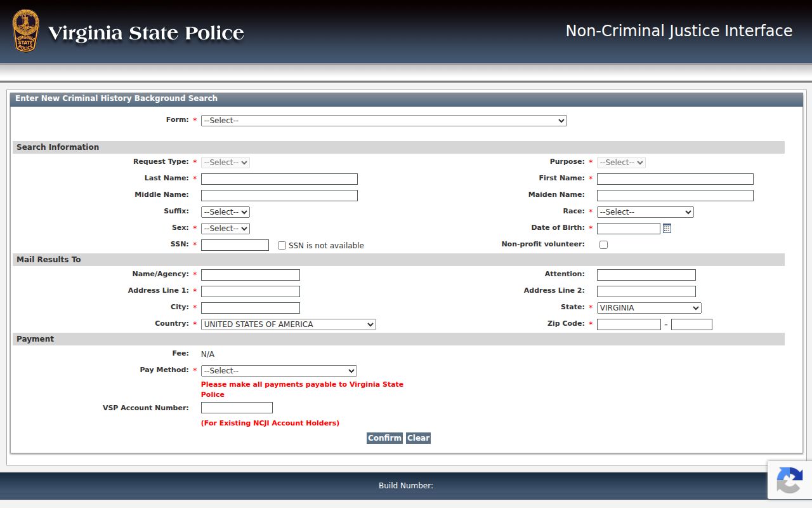Click the Middle Name input
The height and width of the screenshot is (508, 812).
pos(279,196)
